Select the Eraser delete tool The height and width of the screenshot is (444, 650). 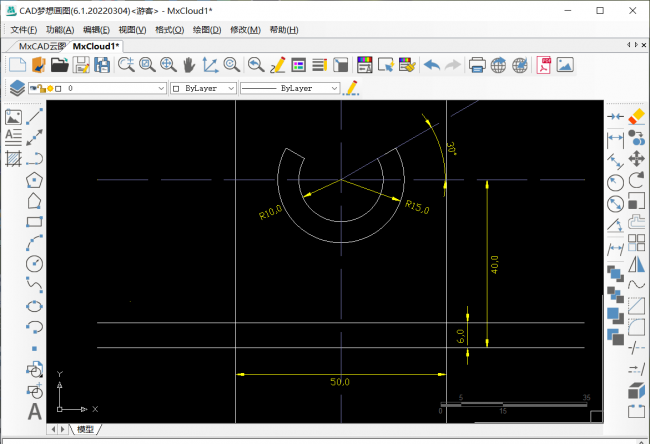(636, 116)
